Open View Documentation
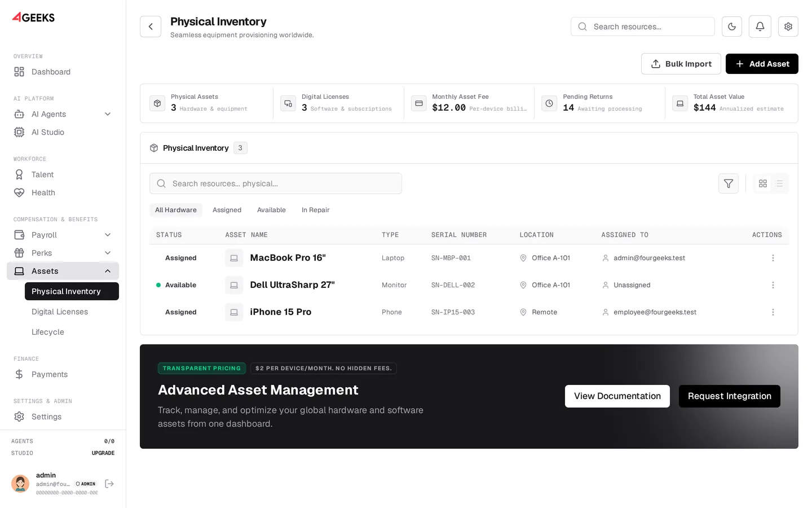812x508 pixels. pos(617,396)
